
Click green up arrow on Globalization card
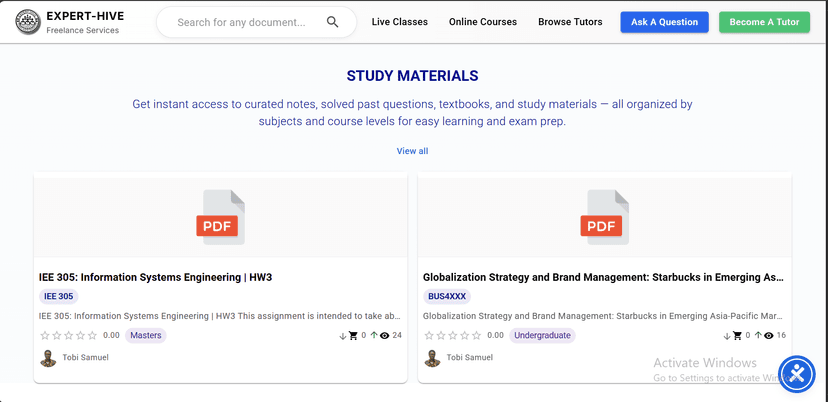pos(758,335)
